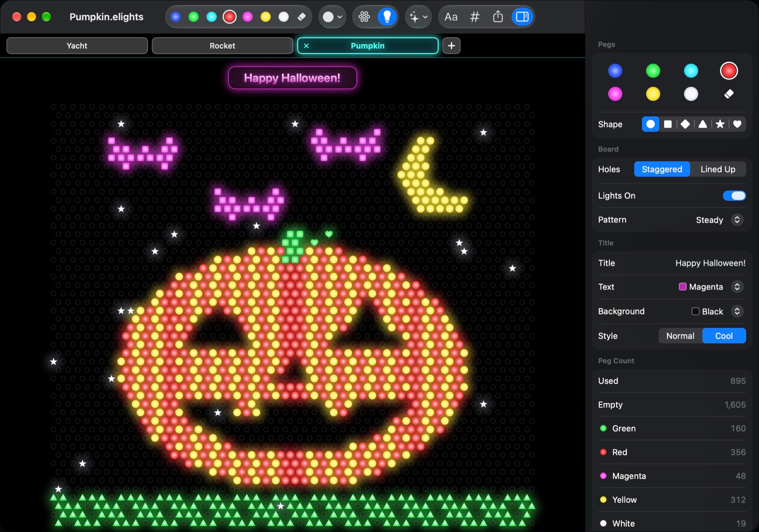Choose the diamond peg shape
Viewport: 759px width, 532px height.
pyautogui.click(x=685, y=124)
